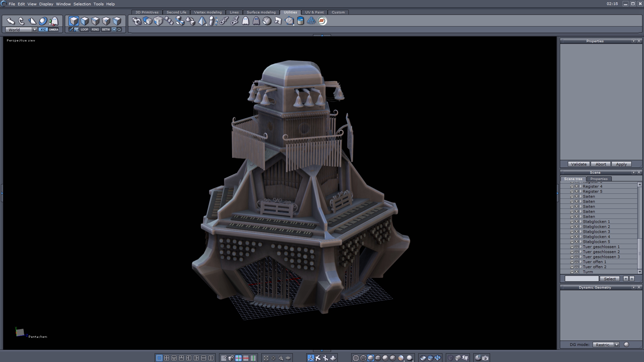Open the World coordinate system dropdown
644x362 pixels.
[35, 29]
